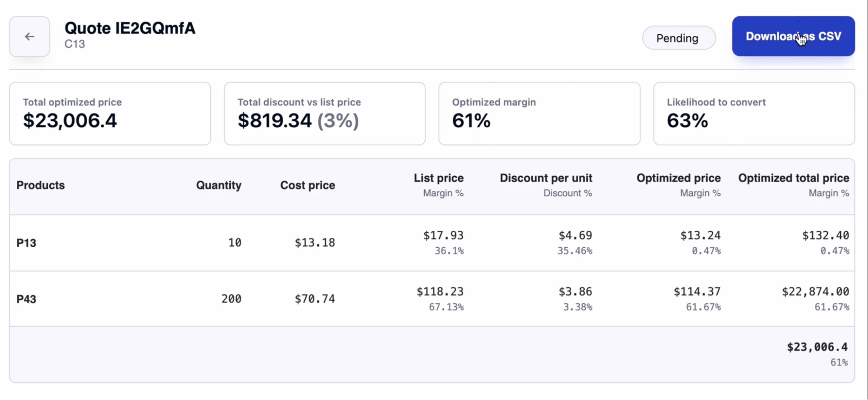Click the Likelihood to convert card

point(754,114)
